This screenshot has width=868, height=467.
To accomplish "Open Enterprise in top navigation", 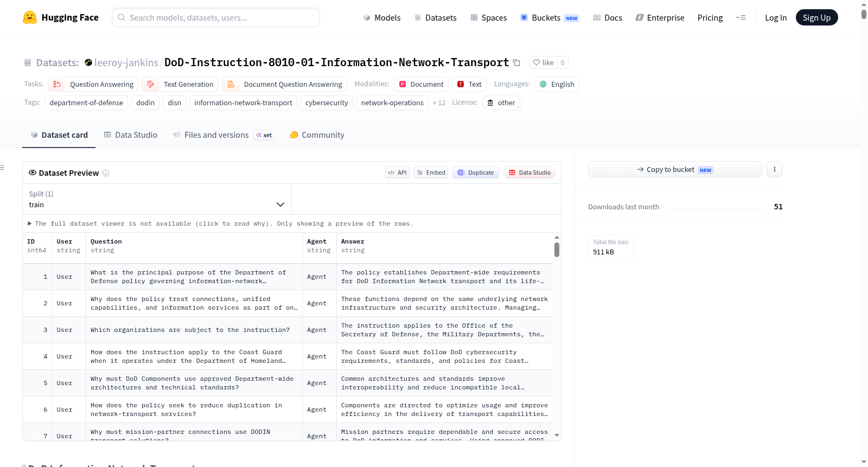I will point(660,17).
